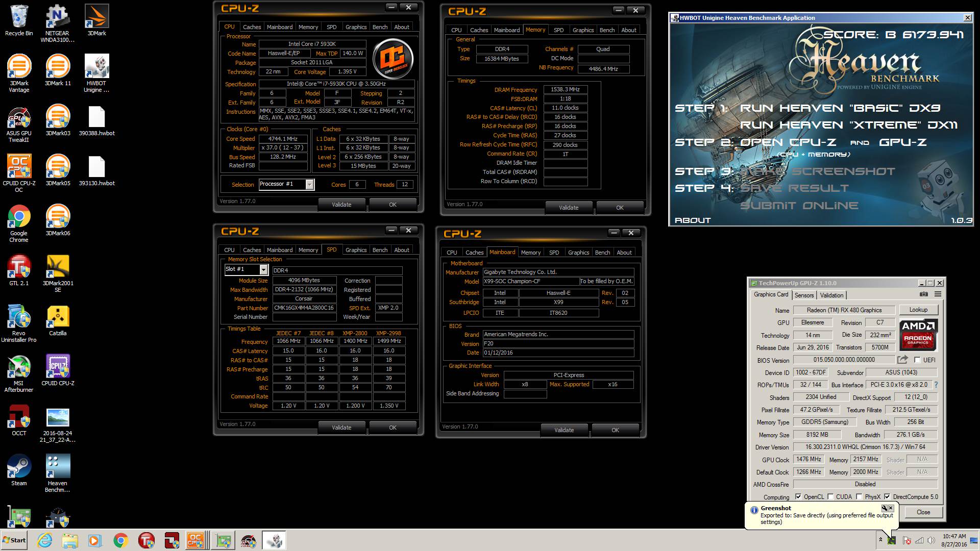Image resolution: width=980 pixels, height=551 pixels.
Task: Open About tab in the Mainboard CPU-Z window
Action: [x=624, y=253]
